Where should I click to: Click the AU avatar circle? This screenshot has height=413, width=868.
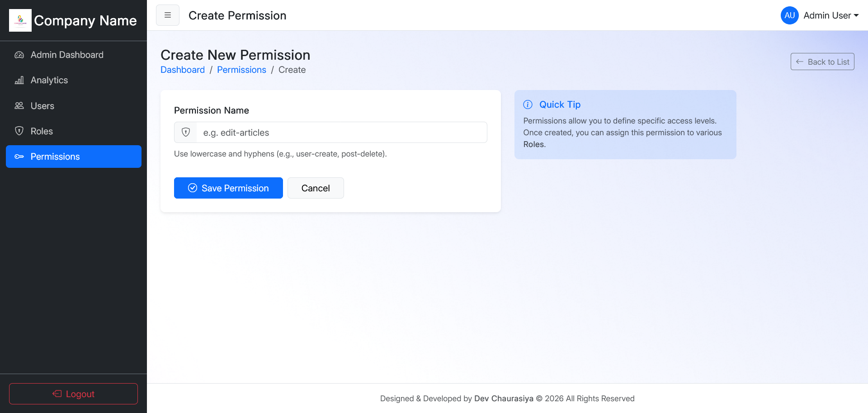(x=789, y=15)
